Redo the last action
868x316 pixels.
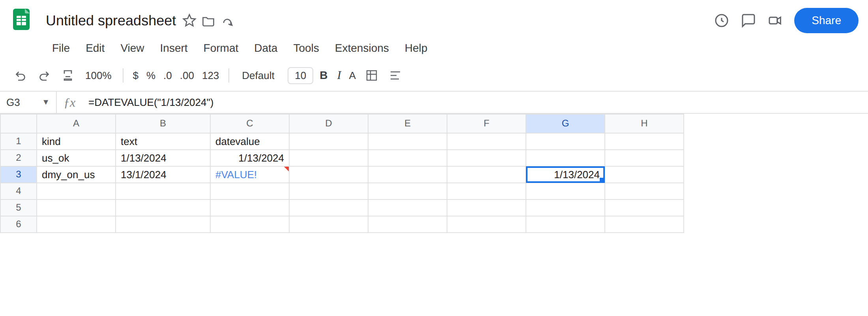44,75
